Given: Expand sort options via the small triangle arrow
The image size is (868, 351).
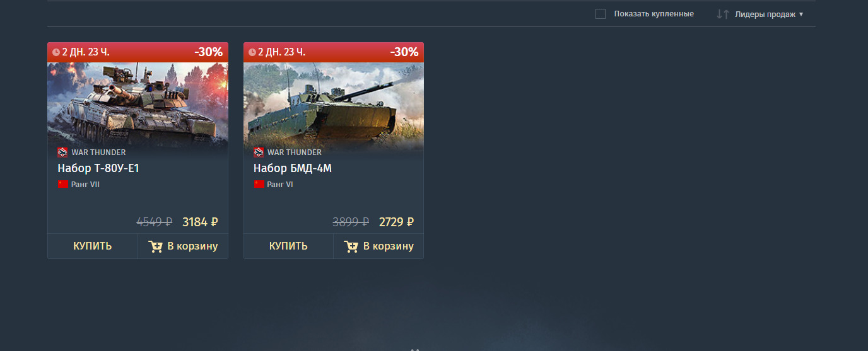Looking at the screenshot, I should pyautogui.click(x=801, y=14).
